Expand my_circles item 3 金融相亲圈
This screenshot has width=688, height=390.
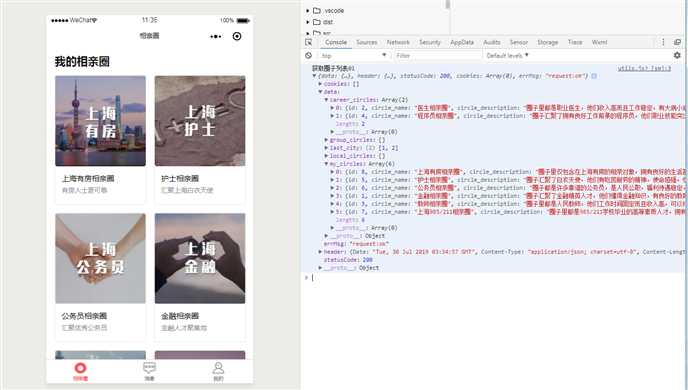pyautogui.click(x=332, y=196)
